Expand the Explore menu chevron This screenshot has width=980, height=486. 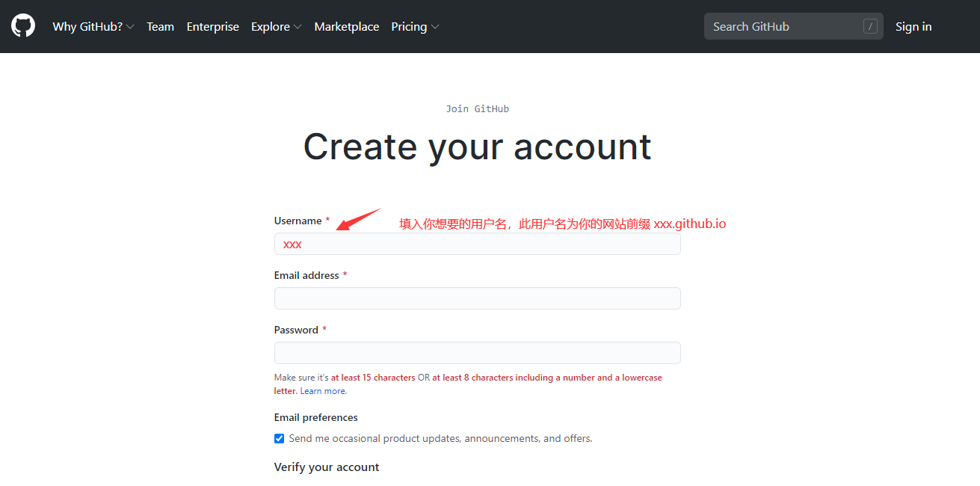click(298, 27)
